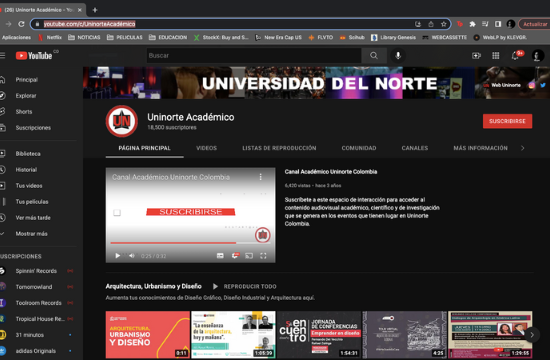
Task: Click REPRODUCIR TODO for Arquitectura playlist
Action: point(244,286)
